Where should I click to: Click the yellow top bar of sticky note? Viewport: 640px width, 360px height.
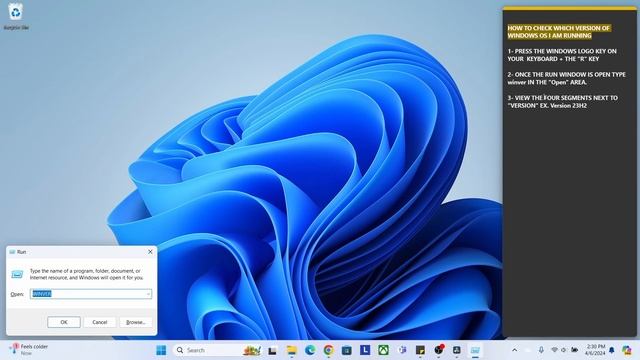pos(569,8)
